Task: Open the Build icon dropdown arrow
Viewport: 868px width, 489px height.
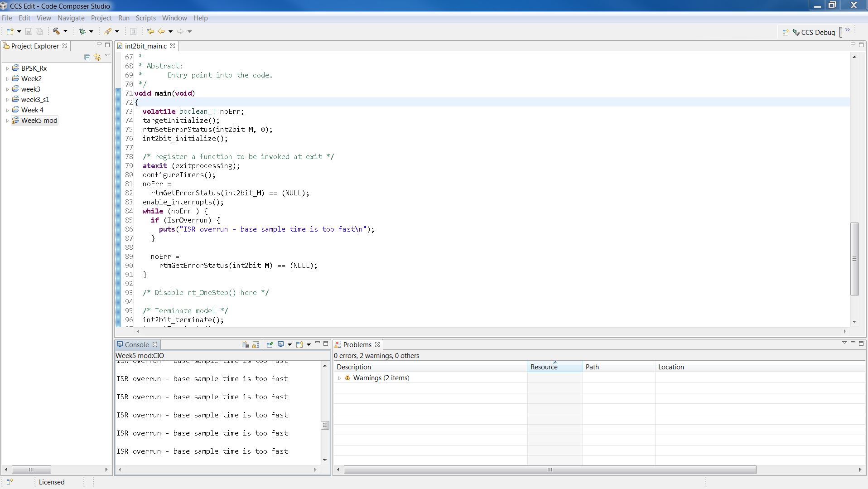Action: click(x=65, y=31)
